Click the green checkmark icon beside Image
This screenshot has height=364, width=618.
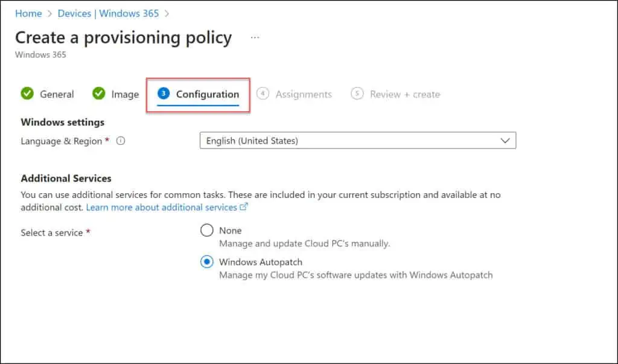click(x=98, y=94)
